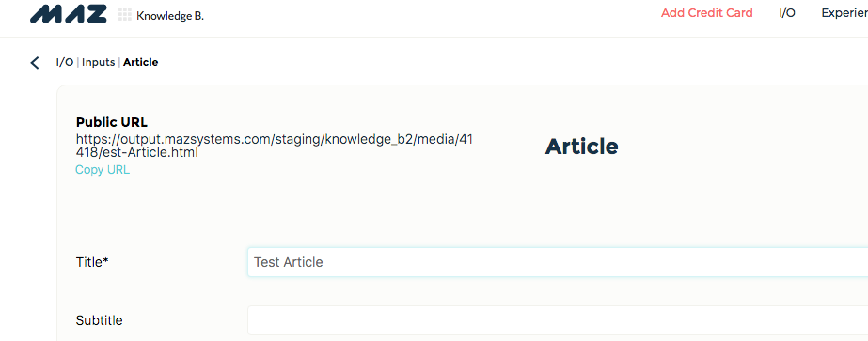Image resolution: width=868 pixels, height=341 pixels.
Task: Open the Add Credit Card link
Action: click(x=707, y=13)
